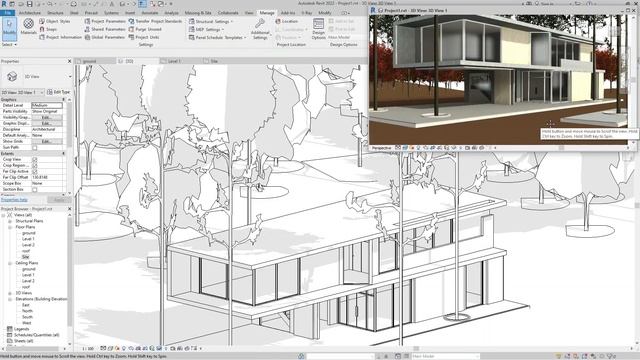This screenshot has height=360, width=640.
Task: Open the 3D View: 3D View 1 instance dropdown
Action: (x=22, y=92)
